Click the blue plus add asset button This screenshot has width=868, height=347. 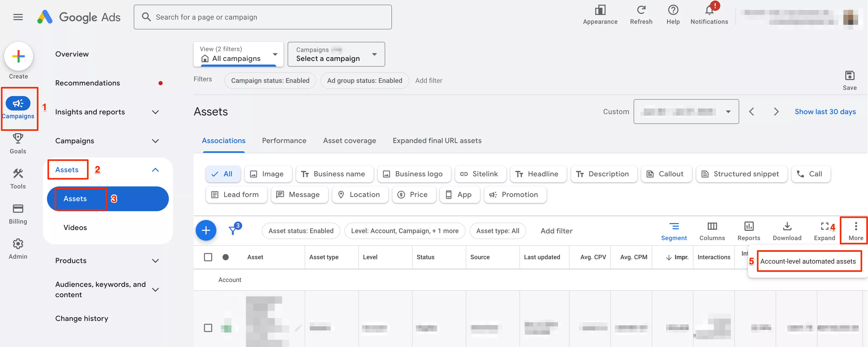[206, 231]
